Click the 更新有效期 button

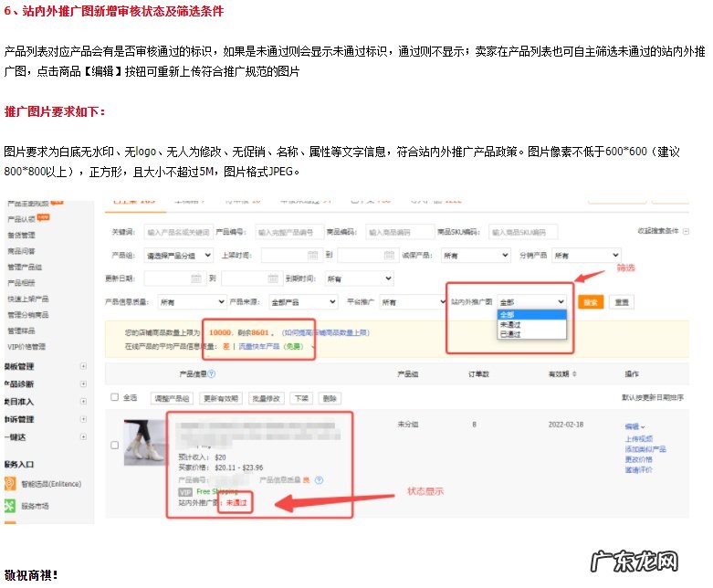[221, 398]
